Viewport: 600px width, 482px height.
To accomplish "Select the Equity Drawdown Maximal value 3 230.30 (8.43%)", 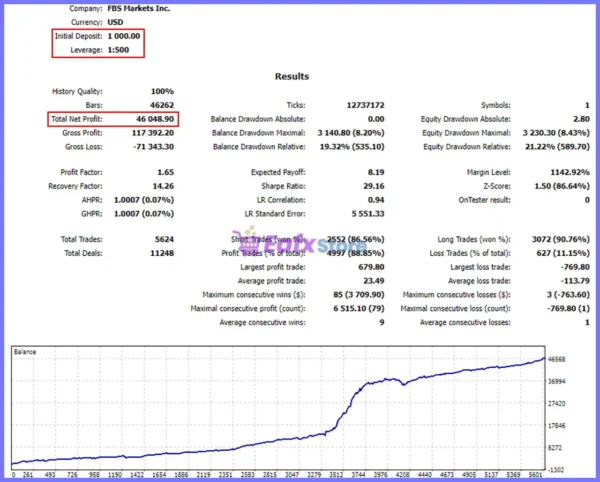I will (x=556, y=133).
